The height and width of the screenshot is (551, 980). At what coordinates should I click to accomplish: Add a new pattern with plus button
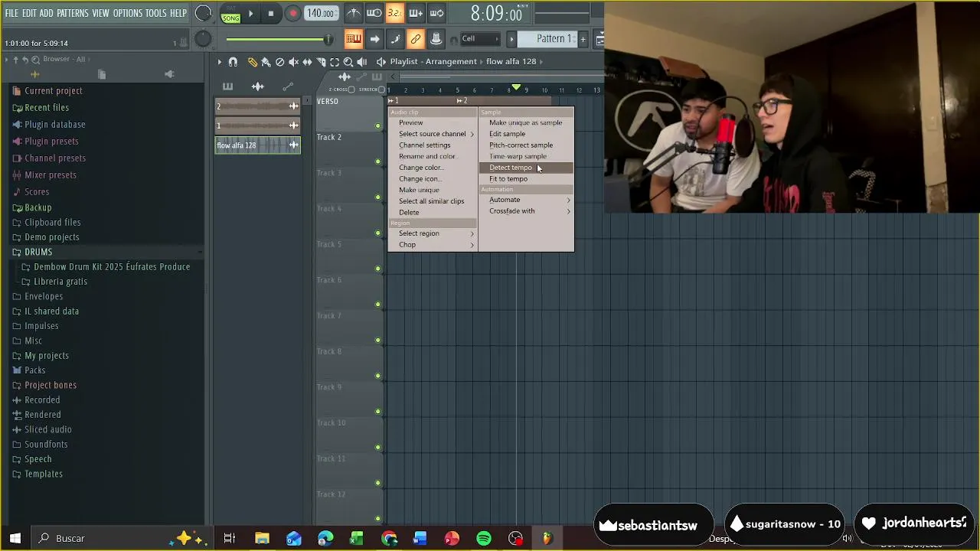(583, 39)
